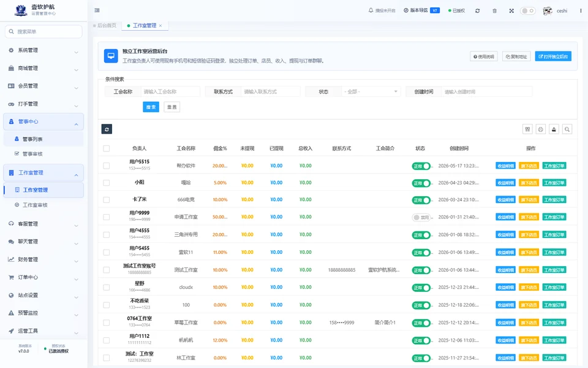Click the ceshi user avatar
588x368 pixels.
(548, 11)
